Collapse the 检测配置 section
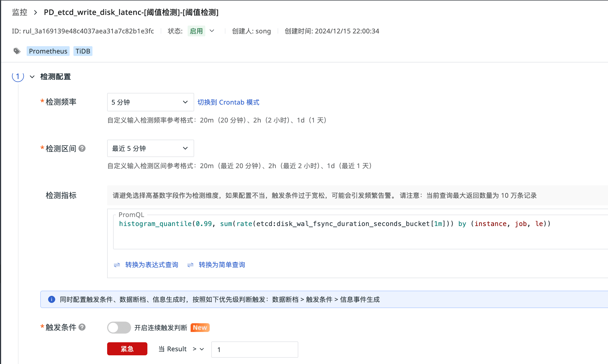This screenshot has height=364, width=608. (32, 77)
